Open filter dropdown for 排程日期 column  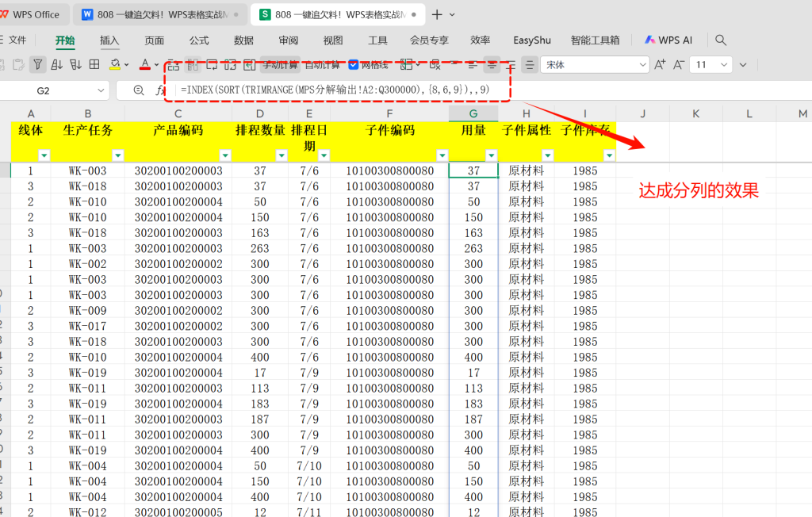point(324,155)
